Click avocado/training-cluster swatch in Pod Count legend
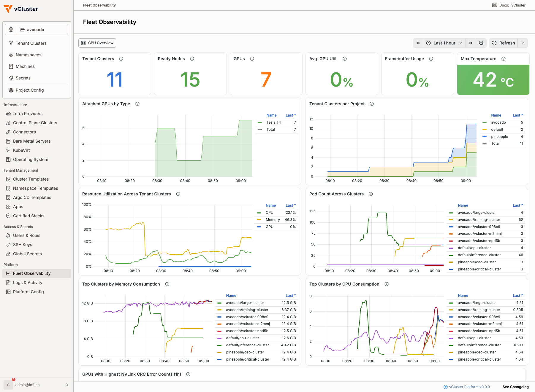This screenshot has height=392, width=535. (x=451, y=220)
